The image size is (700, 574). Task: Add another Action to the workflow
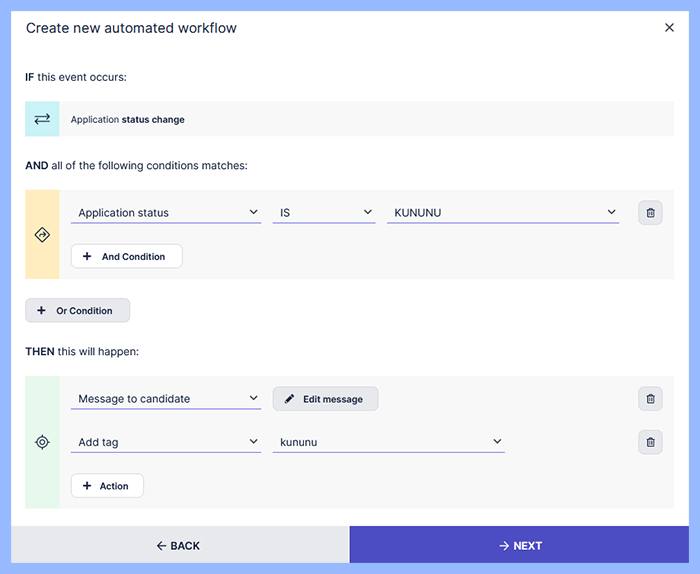[x=107, y=486]
